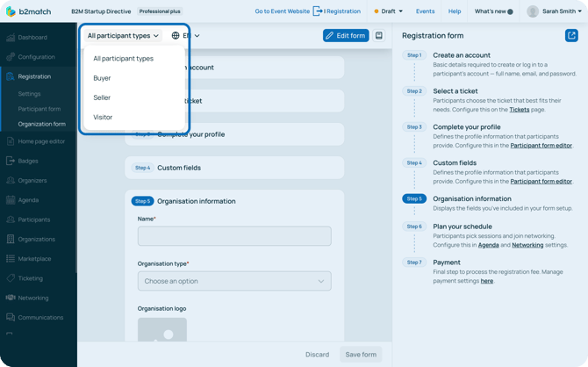
Task: Click the Registration link in header
Action: coord(342,11)
